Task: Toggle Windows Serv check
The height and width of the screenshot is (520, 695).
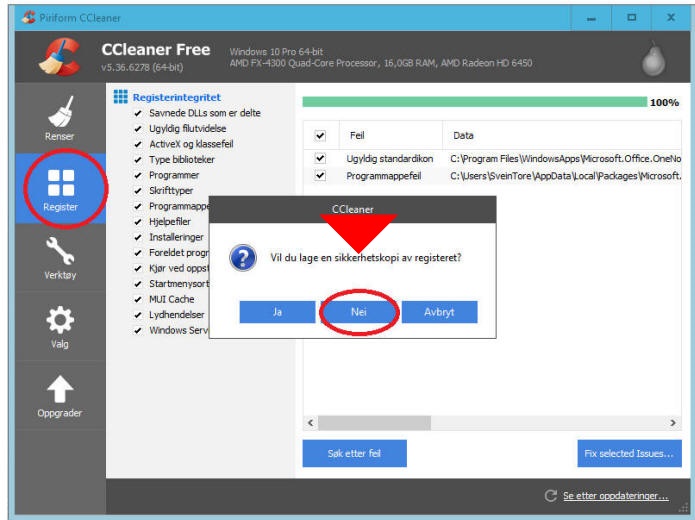Action: 138,330
